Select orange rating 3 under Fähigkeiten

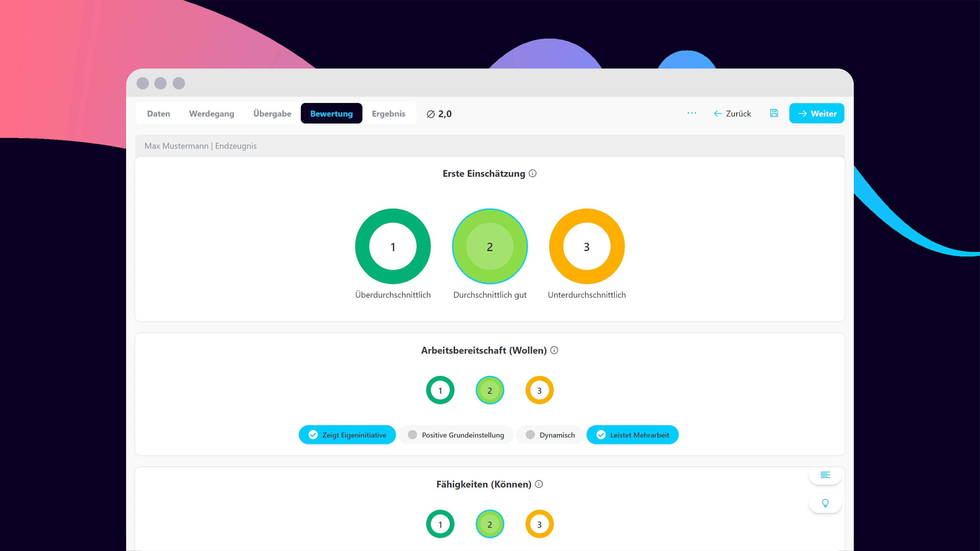pyautogui.click(x=539, y=524)
